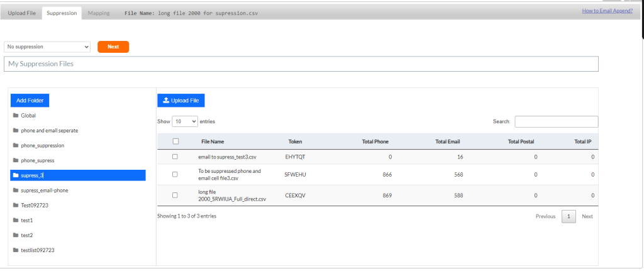Open the Mapping tab
Image resolution: width=644 pixels, height=271 pixels.
[98, 13]
